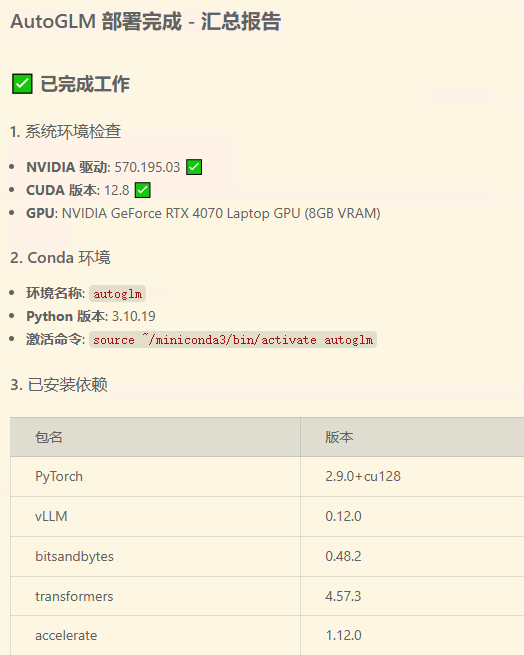Click the vLLM table cell

(x=155, y=516)
